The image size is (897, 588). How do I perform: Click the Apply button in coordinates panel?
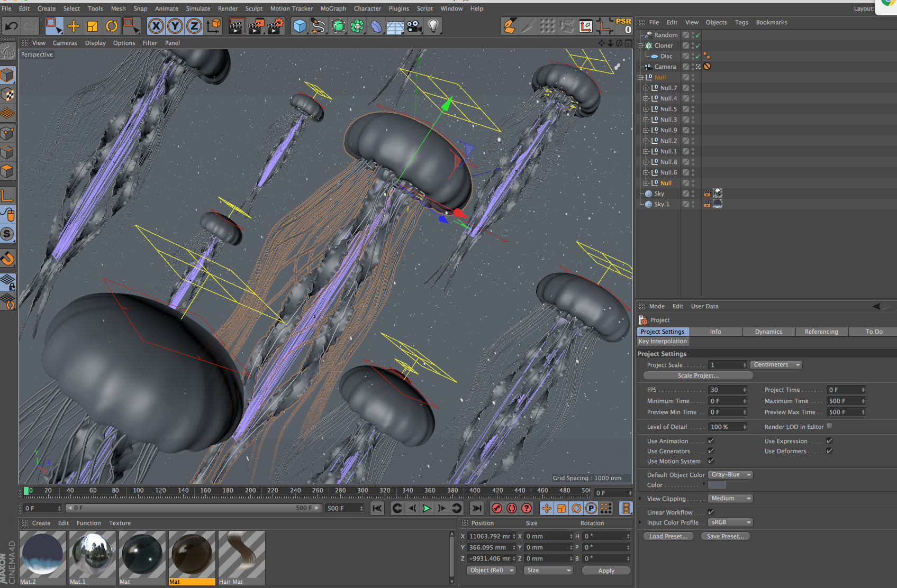[606, 571]
